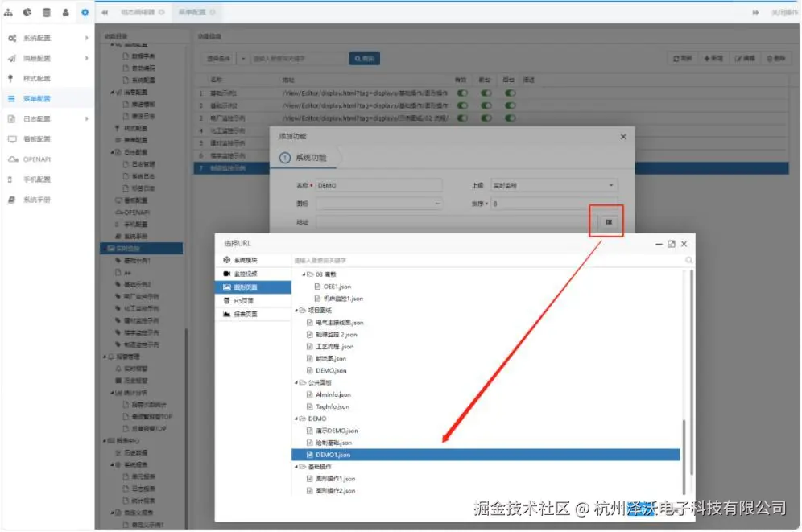Click the double-right arrow at top right
The height and width of the screenshot is (532, 802).
pyautogui.click(x=755, y=12)
